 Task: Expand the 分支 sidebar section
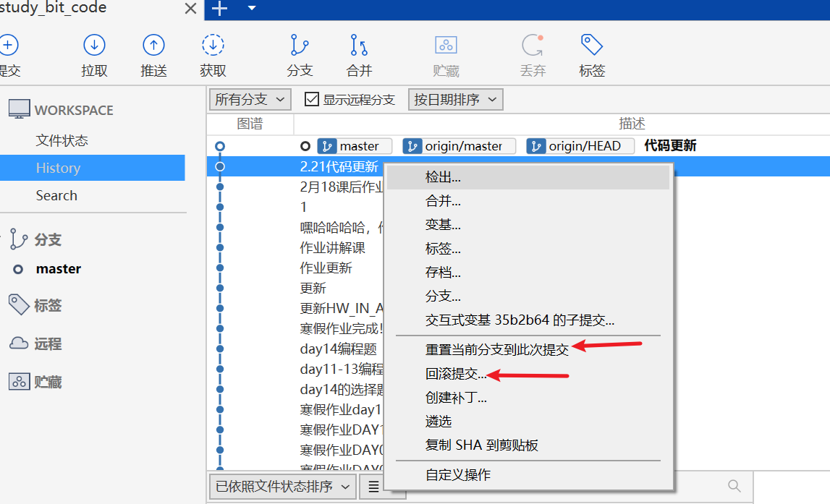[48, 239]
